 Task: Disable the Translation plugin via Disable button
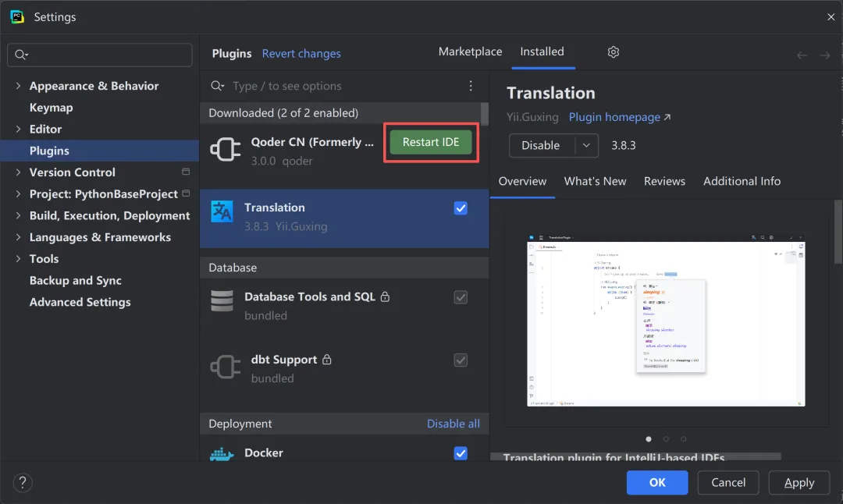click(x=542, y=146)
